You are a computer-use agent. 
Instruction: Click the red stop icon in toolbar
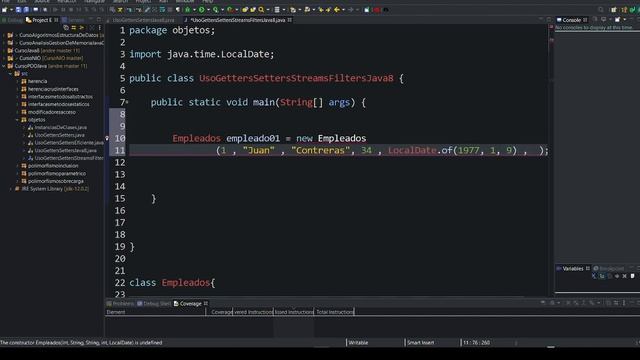click(x=377, y=10)
